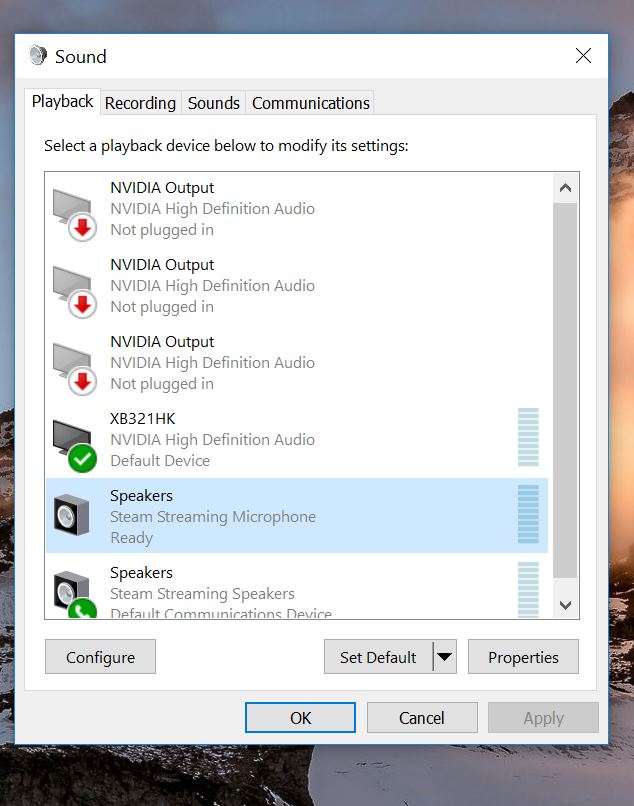Viewport: 634px width, 806px height.
Task: Click volume level meter for XB321HK
Action: [x=528, y=437]
